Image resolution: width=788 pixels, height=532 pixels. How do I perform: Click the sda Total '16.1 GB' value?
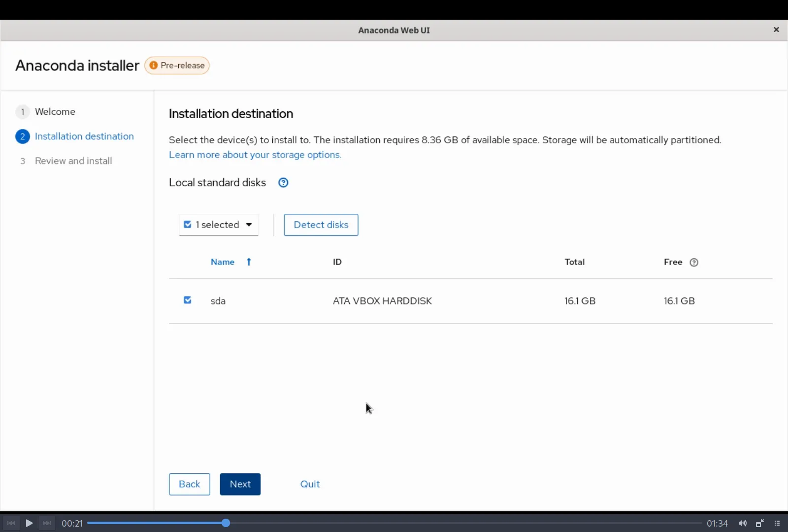[580, 301]
